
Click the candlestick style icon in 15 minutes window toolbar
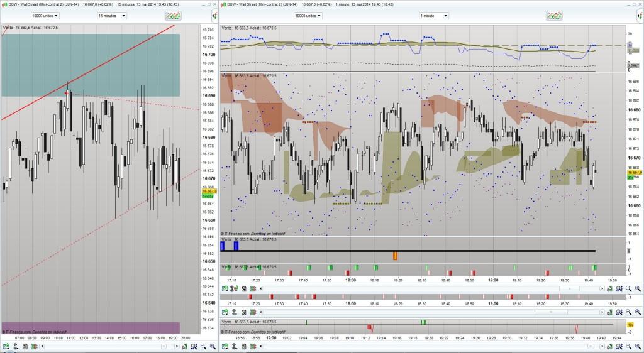coord(34,347)
